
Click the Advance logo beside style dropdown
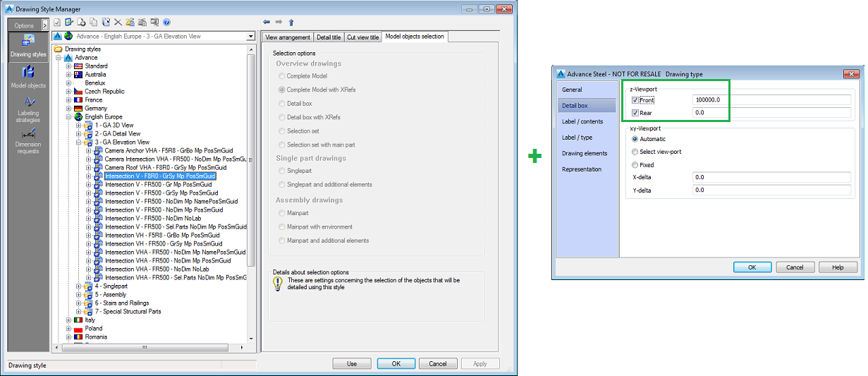tap(57, 36)
